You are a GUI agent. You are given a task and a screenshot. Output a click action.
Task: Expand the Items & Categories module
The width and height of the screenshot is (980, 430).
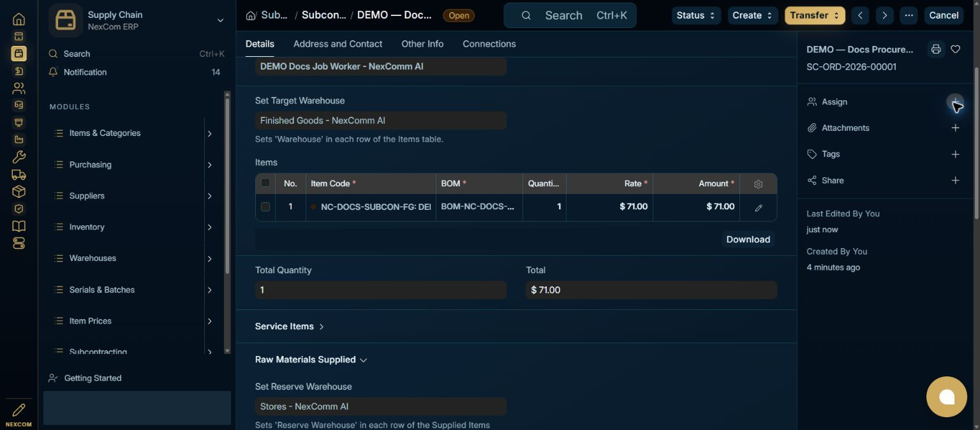pyautogui.click(x=209, y=133)
